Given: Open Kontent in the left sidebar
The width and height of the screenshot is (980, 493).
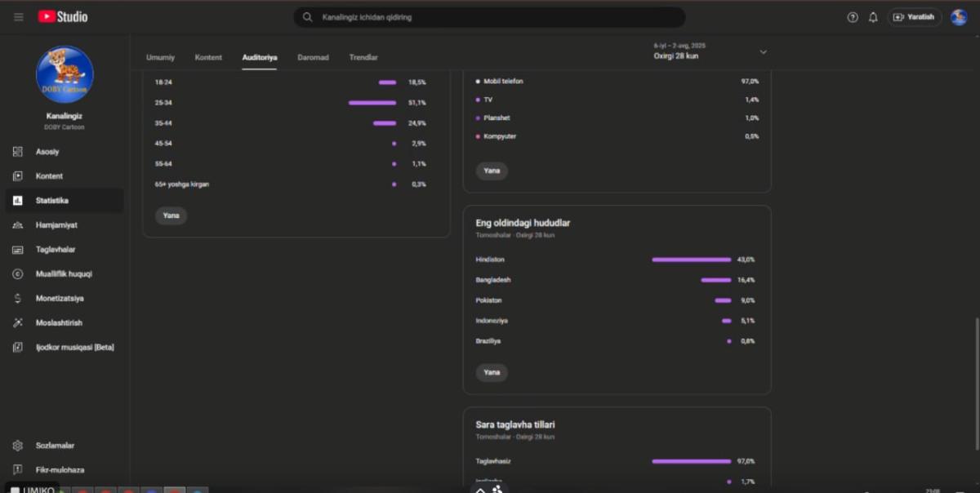Looking at the screenshot, I should [x=65, y=176].
